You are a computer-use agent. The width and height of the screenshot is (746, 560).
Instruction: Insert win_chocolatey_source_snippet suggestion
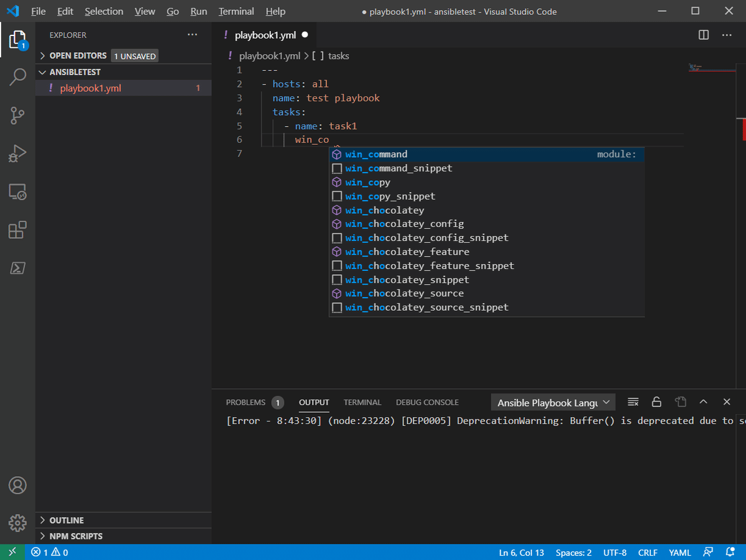click(486, 308)
